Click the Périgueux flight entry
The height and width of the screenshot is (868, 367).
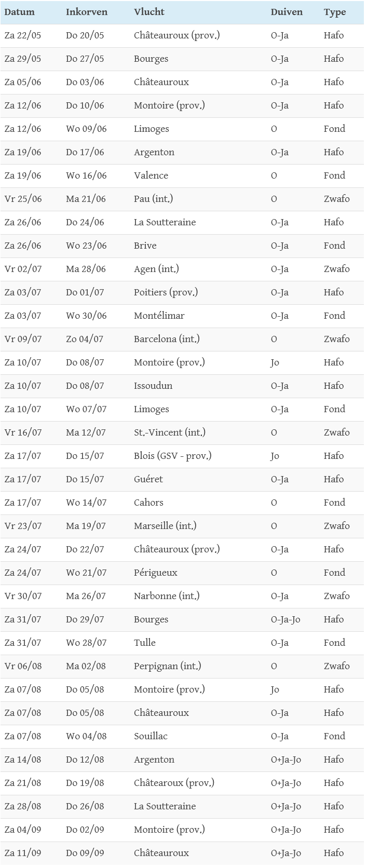point(156,573)
